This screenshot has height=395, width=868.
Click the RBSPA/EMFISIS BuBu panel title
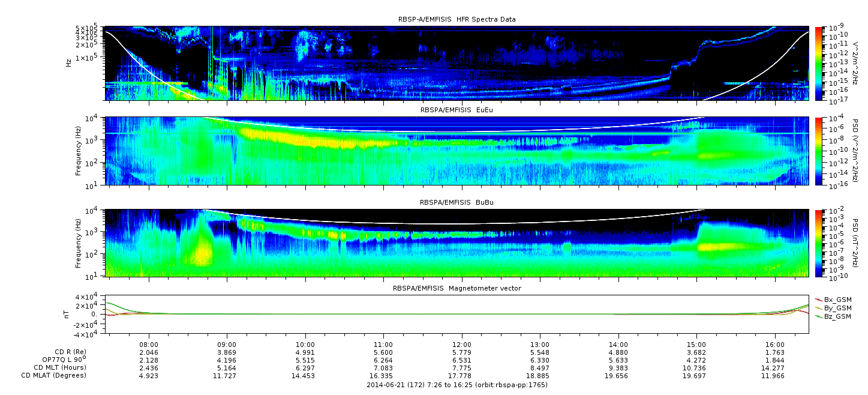pyautogui.click(x=456, y=203)
